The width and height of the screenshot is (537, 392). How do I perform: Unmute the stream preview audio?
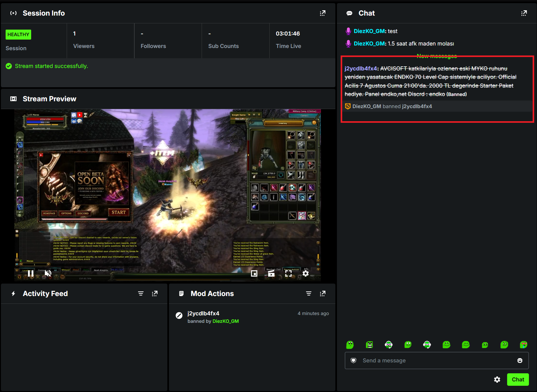(48, 273)
